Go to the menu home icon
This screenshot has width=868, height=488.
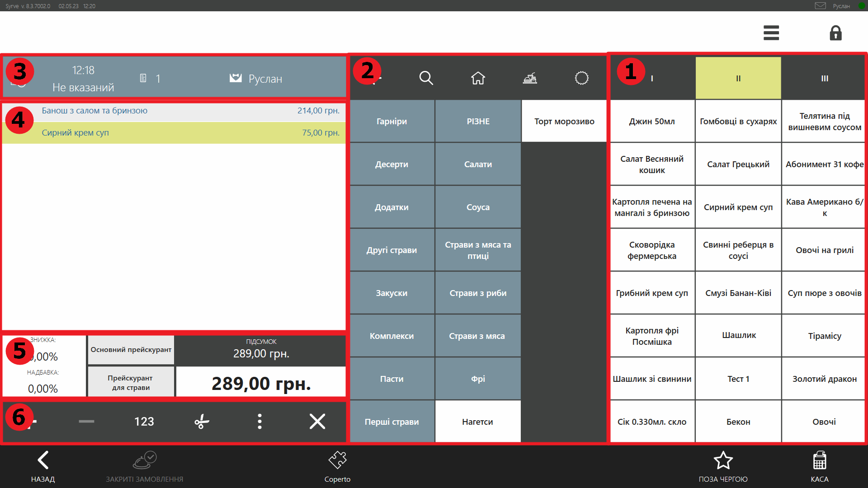[478, 78]
